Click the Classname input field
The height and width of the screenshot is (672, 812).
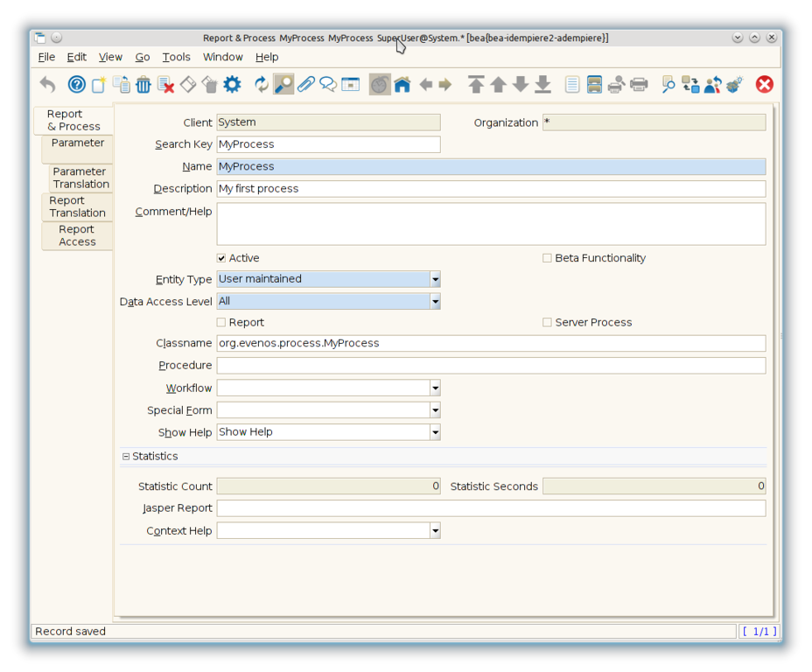tap(490, 343)
